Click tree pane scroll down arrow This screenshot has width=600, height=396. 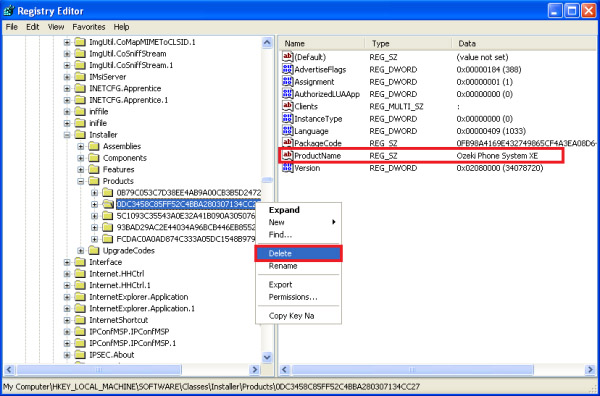[x=267, y=357]
